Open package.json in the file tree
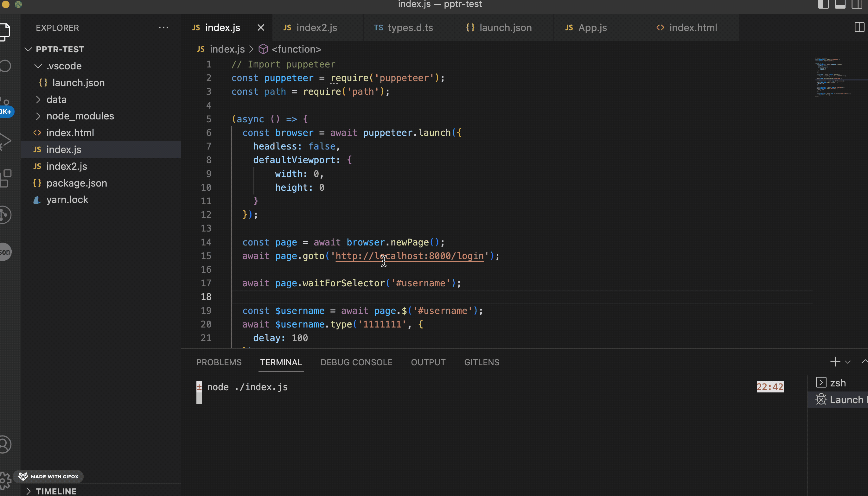 pyautogui.click(x=77, y=183)
